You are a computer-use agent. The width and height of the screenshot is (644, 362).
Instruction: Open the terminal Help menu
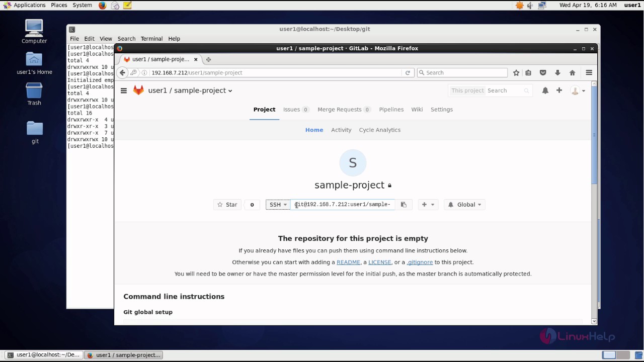pyautogui.click(x=174, y=39)
